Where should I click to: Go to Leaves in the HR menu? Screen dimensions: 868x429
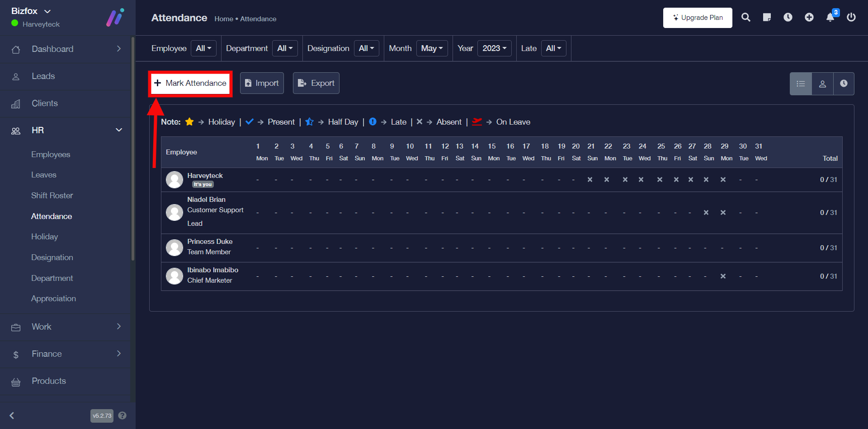tap(44, 175)
